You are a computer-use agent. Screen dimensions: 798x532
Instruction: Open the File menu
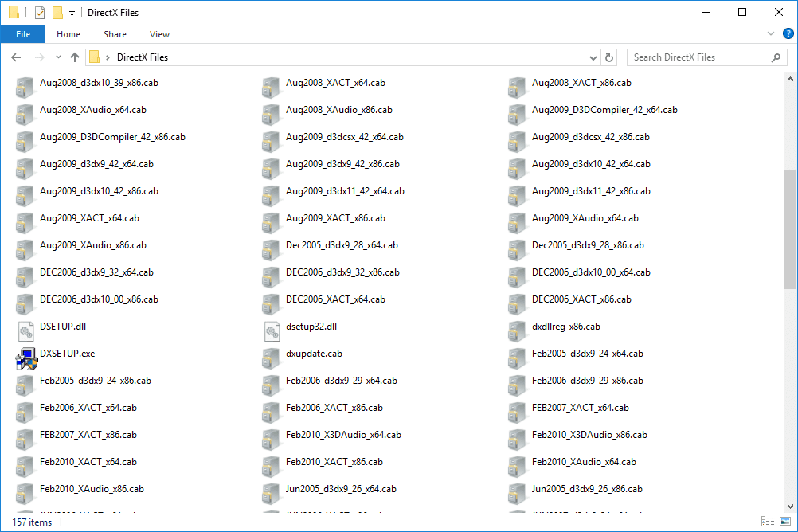(23, 34)
